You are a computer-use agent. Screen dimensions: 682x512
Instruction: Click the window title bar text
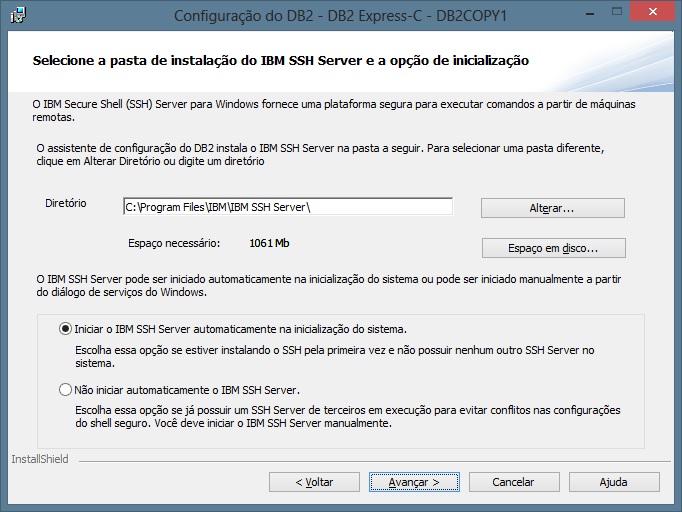[339, 15]
